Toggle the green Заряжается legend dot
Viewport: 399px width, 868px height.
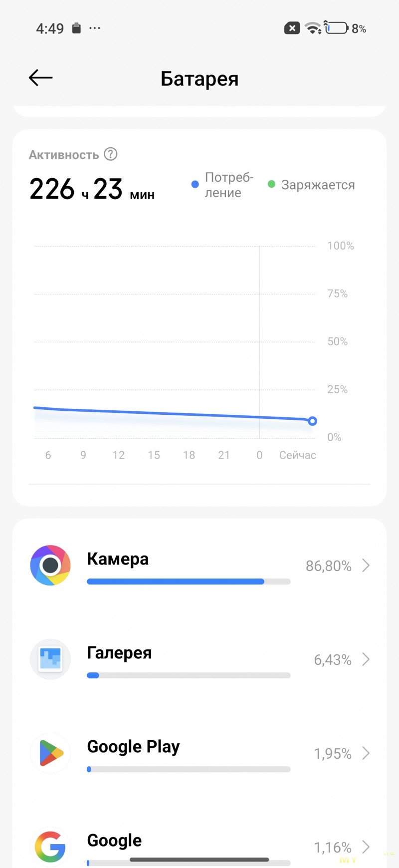271,184
